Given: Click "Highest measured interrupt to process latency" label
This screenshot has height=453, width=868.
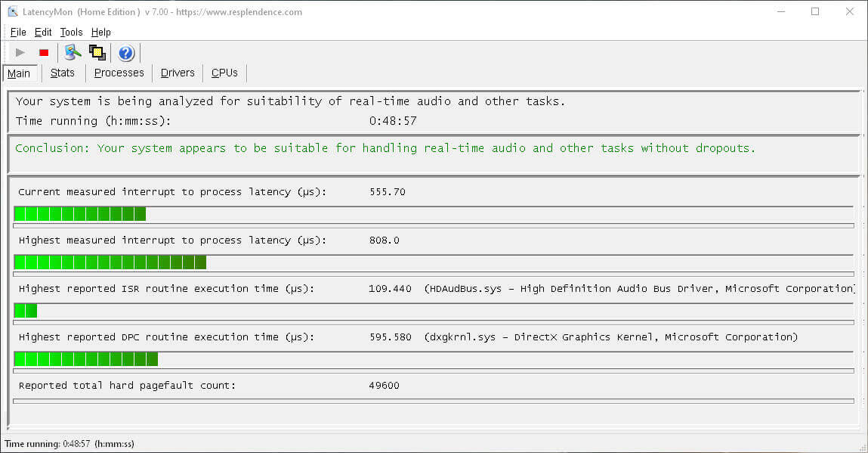Looking at the screenshot, I should 172,240.
